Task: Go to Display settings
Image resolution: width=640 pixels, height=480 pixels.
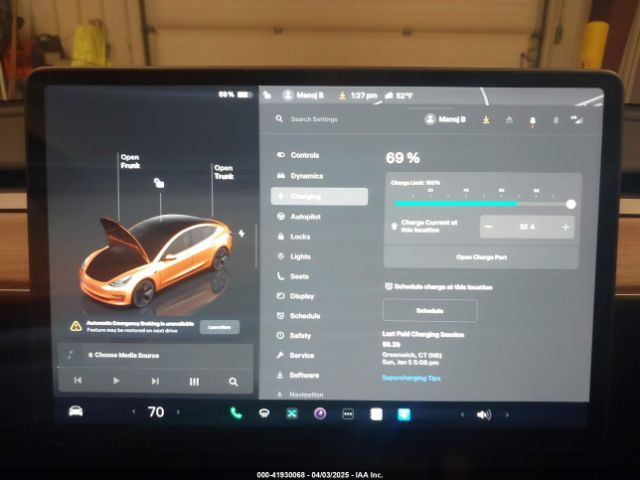Action: 296,296
